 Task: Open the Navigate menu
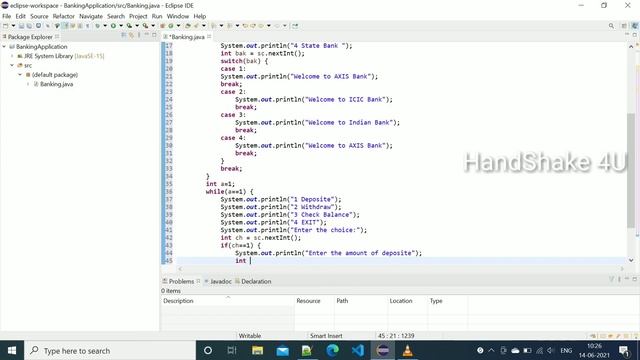[x=91, y=16]
